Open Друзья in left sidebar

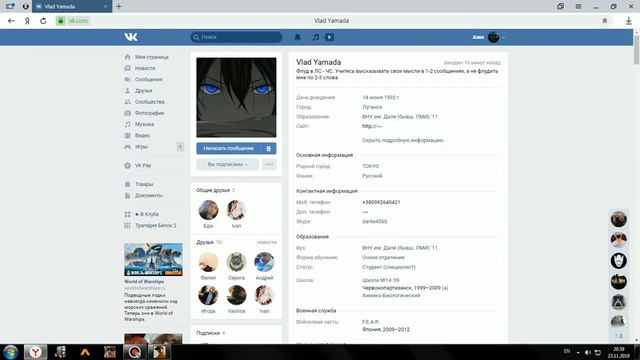(x=143, y=91)
